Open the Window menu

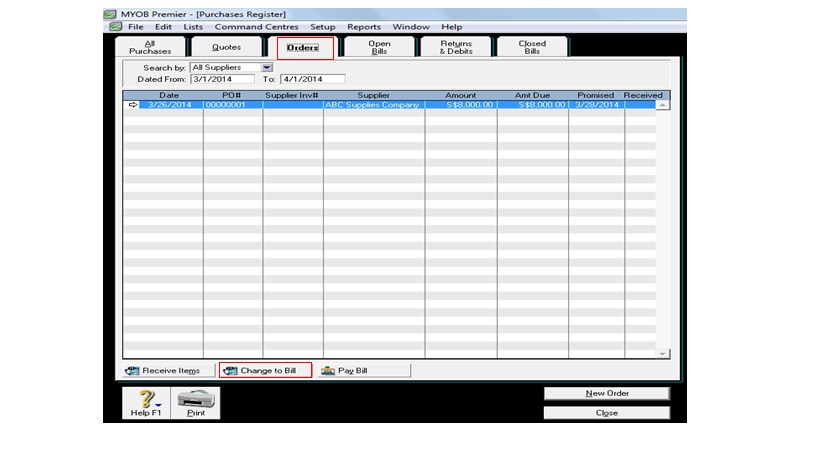click(x=411, y=27)
